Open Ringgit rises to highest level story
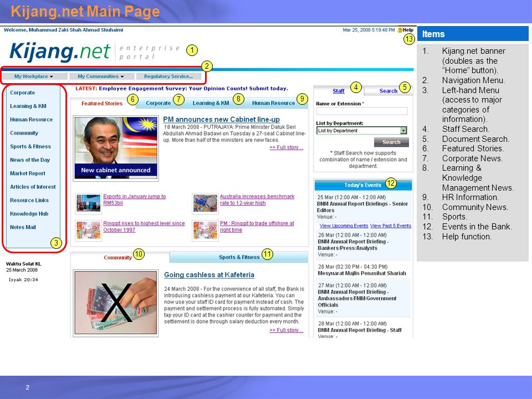The width and height of the screenshot is (532, 399). point(144,226)
